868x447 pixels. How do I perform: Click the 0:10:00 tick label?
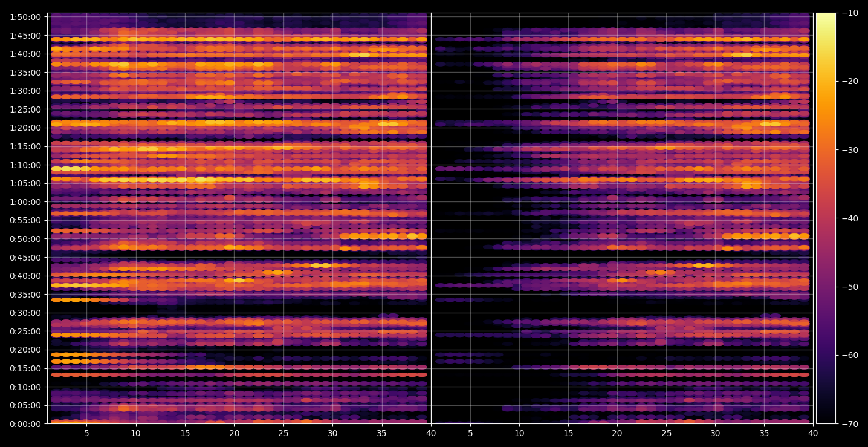[25, 387]
